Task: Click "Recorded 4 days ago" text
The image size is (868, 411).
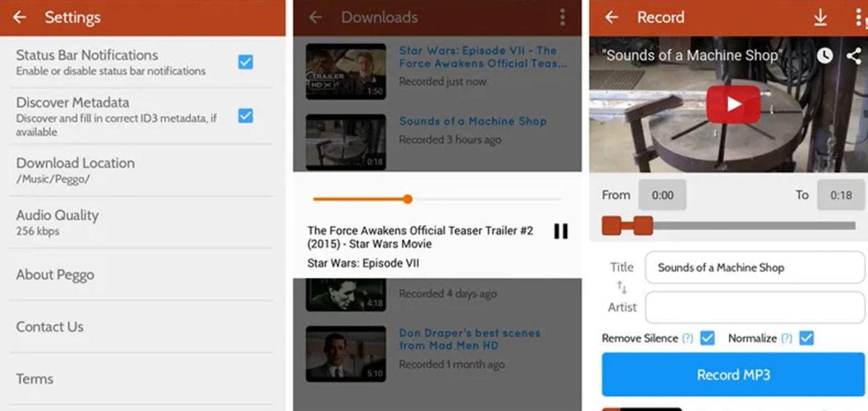Action: (x=448, y=294)
